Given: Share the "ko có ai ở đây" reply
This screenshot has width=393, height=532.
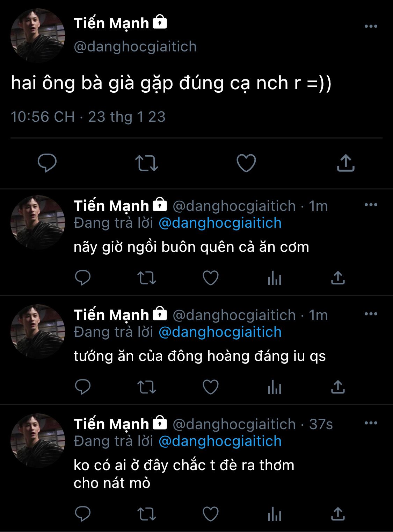Looking at the screenshot, I should 338,514.
